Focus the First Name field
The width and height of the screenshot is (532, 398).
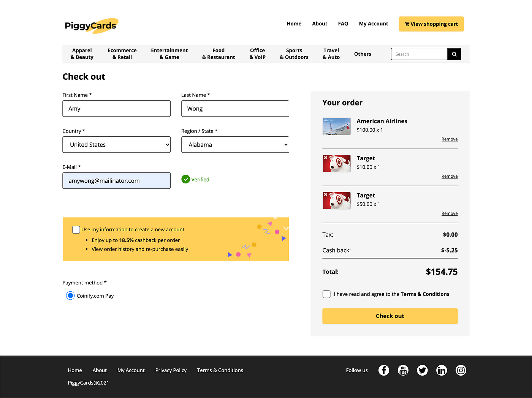pos(117,109)
